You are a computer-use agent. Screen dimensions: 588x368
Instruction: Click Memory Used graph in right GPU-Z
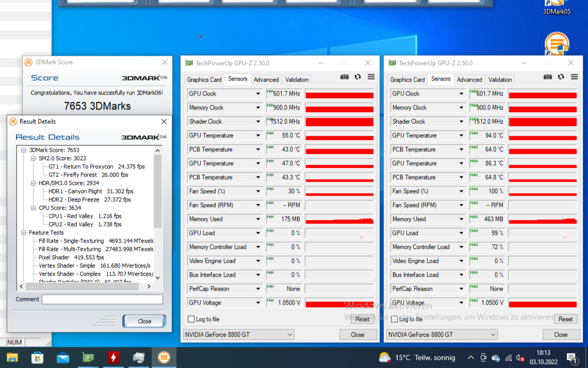pyautogui.click(x=542, y=219)
